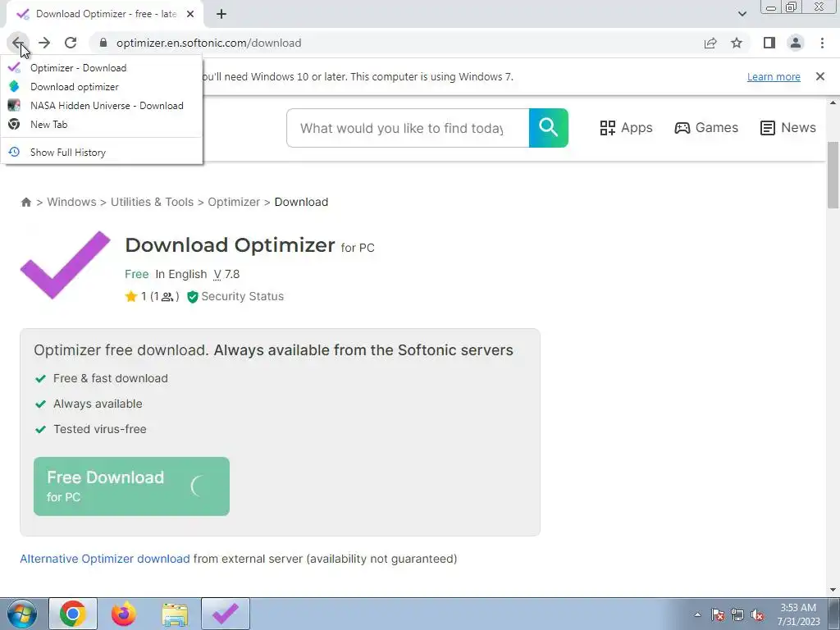Image resolution: width=840 pixels, height=630 pixels.
Task: Open the Apps section
Action: [626, 127]
